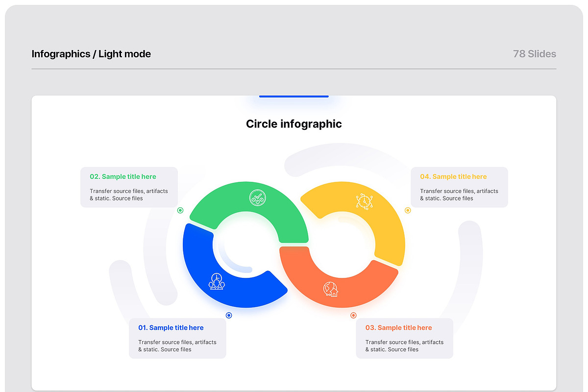Click the globe and house icon on orange segment
The image size is (588, 392).
(x=331, y=289)
